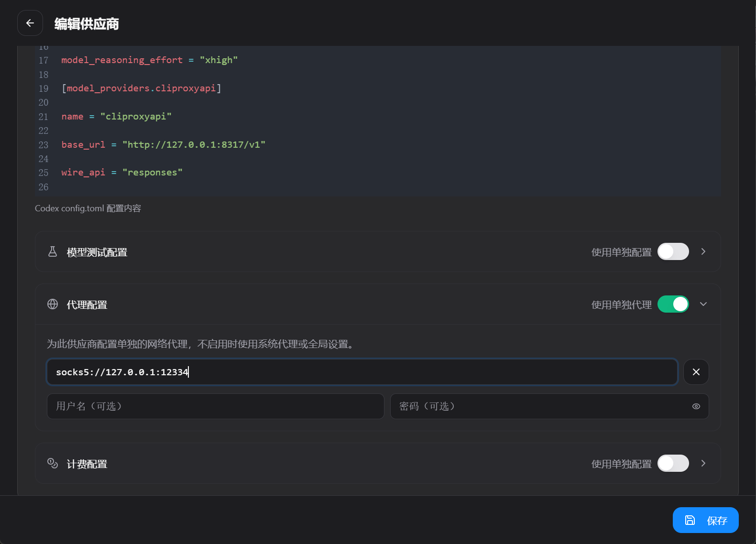Collapse the 代理配置 section chevron
The height and width of the screenshot is (544, 756).
(703, 304)
